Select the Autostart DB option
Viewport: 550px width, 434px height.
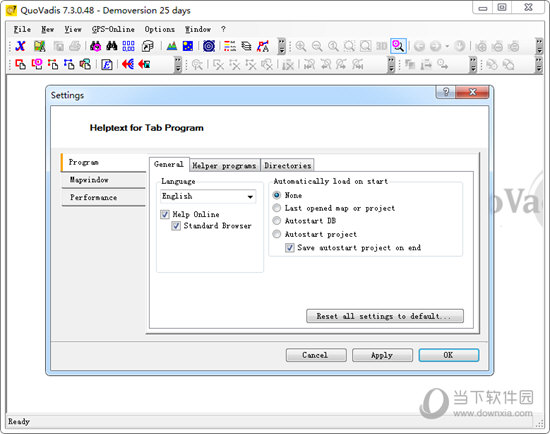277,221
